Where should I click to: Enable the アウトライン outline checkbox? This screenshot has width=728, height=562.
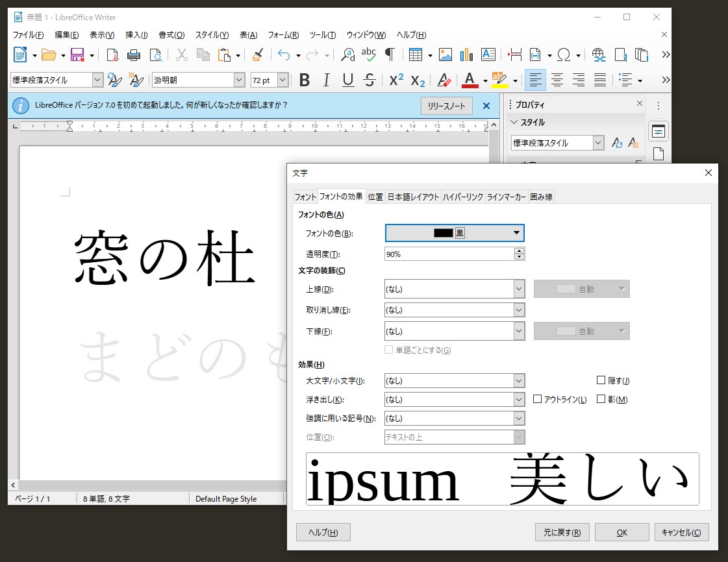[x=538, y=399]
